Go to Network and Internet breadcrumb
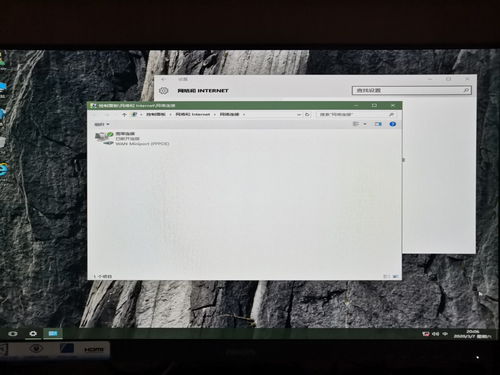 point(193,114)
